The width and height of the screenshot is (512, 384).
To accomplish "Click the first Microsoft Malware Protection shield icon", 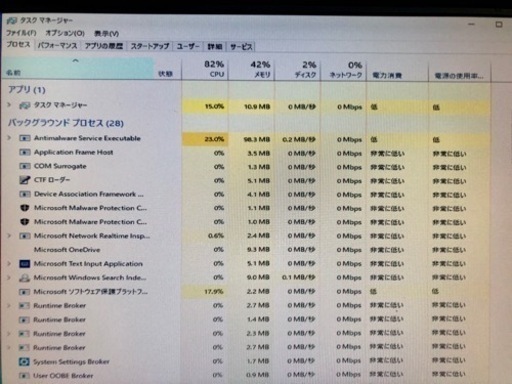I will (x=25, y=208).
